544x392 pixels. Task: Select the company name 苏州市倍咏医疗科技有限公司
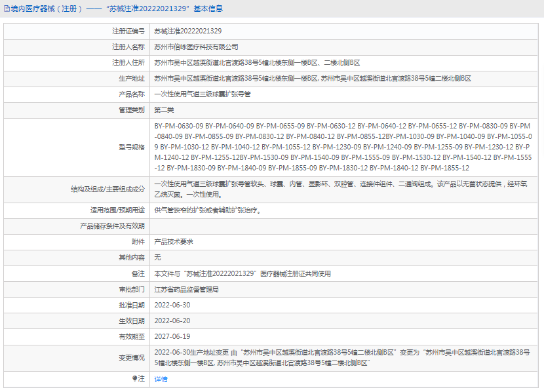(x=196, y=47)
